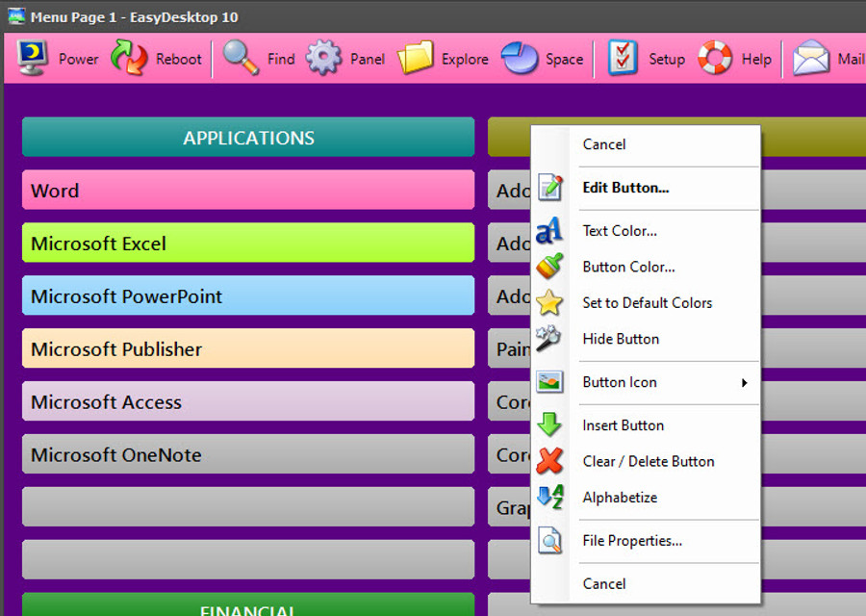Click the Microsoft PowerPoint blue button
The image size is (866, 616).
248,296
